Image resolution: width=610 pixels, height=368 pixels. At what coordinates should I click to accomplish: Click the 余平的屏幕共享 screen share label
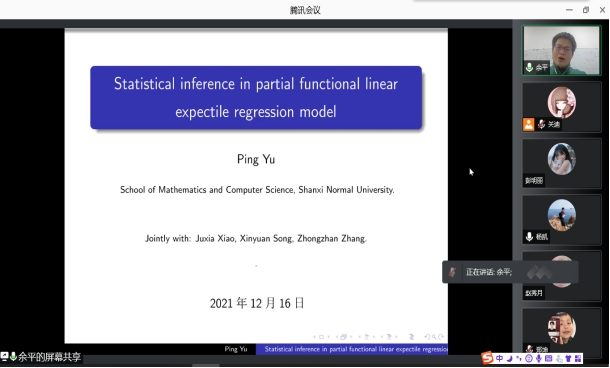click(49, 357)
